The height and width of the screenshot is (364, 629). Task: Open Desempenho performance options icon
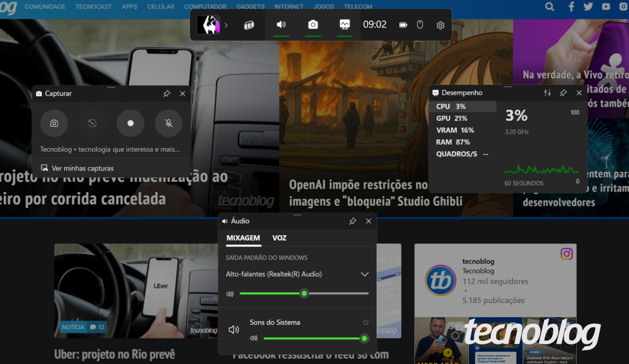click(547, 93)
